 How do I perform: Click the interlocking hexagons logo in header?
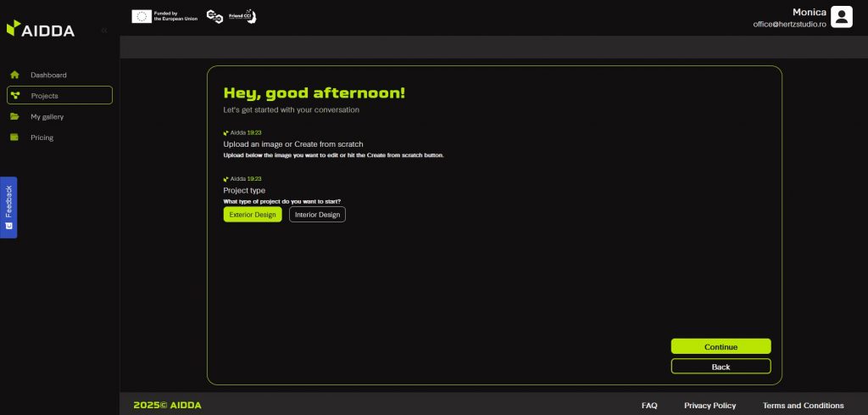pyautogui.click(x=215, y=16)
